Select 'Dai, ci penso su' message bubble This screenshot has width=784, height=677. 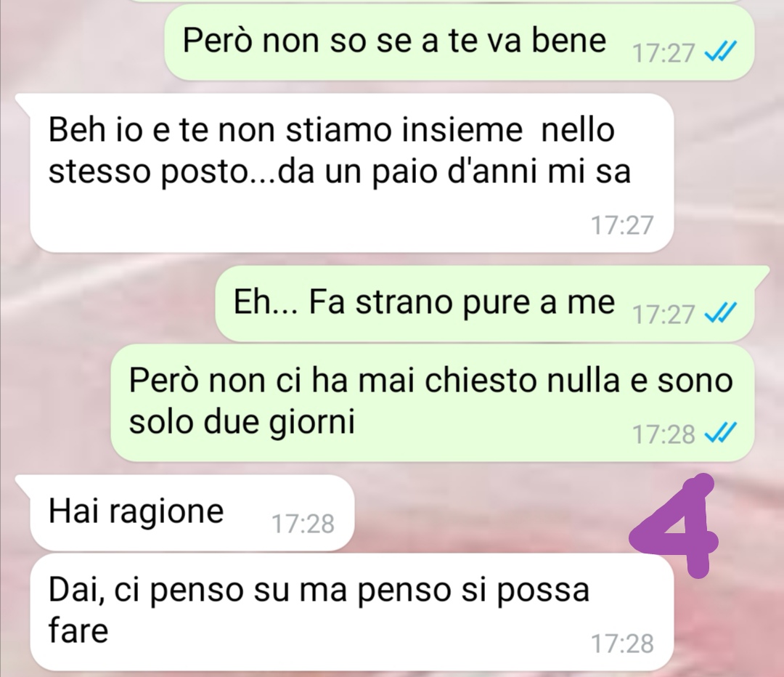pyautogui.click(x=351, y=612)
